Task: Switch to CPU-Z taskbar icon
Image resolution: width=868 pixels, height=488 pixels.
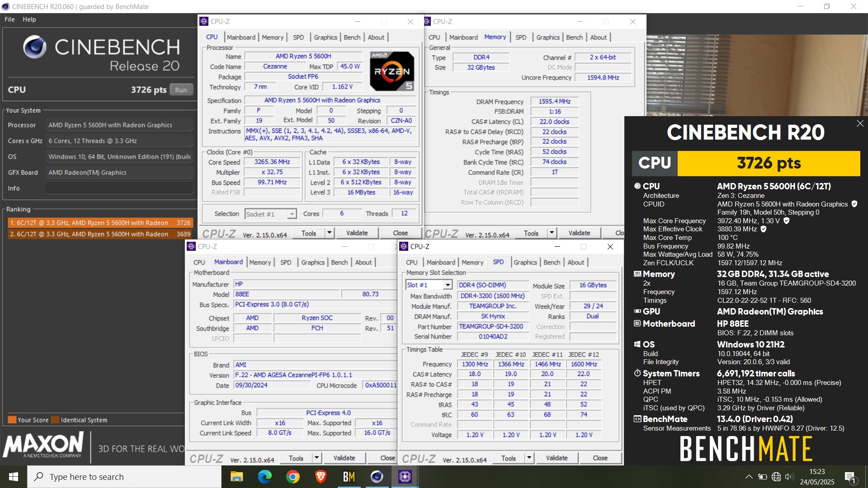Action: pos(405,477)
